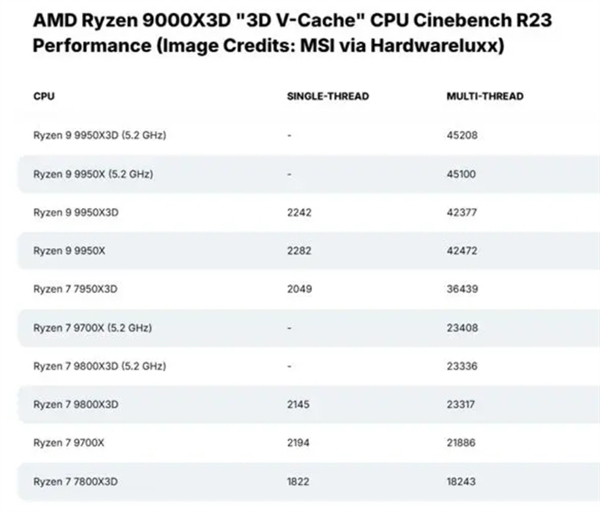Click the multi-thread score 23336
Viewport: 600px width, 512px height.
coord(462,366)
